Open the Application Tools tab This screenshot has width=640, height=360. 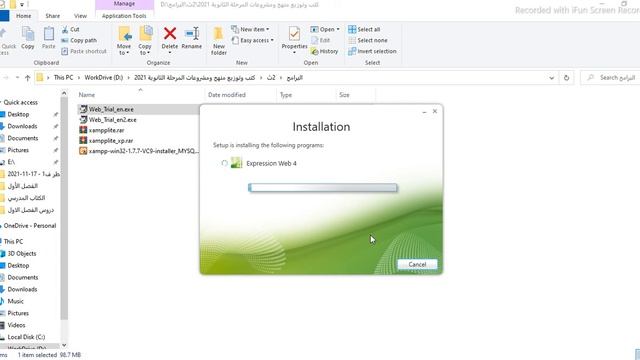click(124, 16)
